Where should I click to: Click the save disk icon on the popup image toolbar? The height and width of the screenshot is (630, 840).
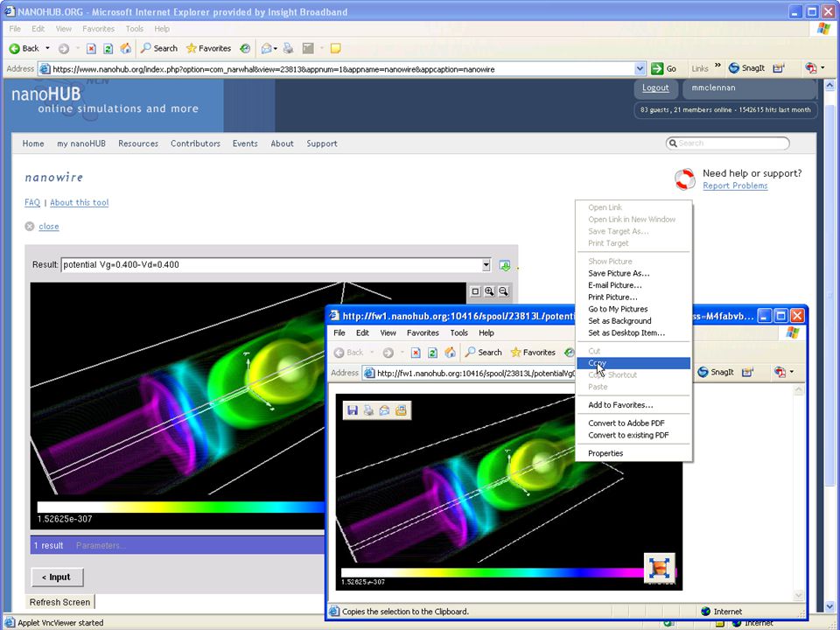point(353,410)
